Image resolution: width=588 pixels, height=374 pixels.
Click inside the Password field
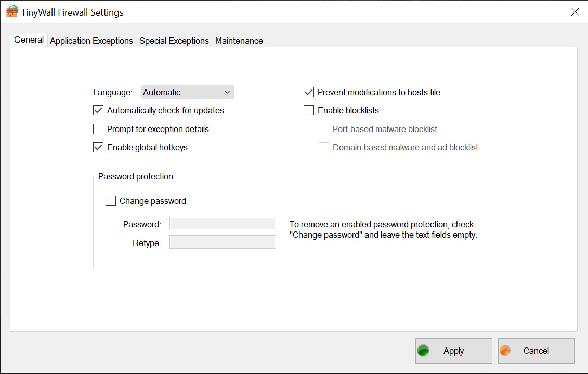(x=223, y=224)
